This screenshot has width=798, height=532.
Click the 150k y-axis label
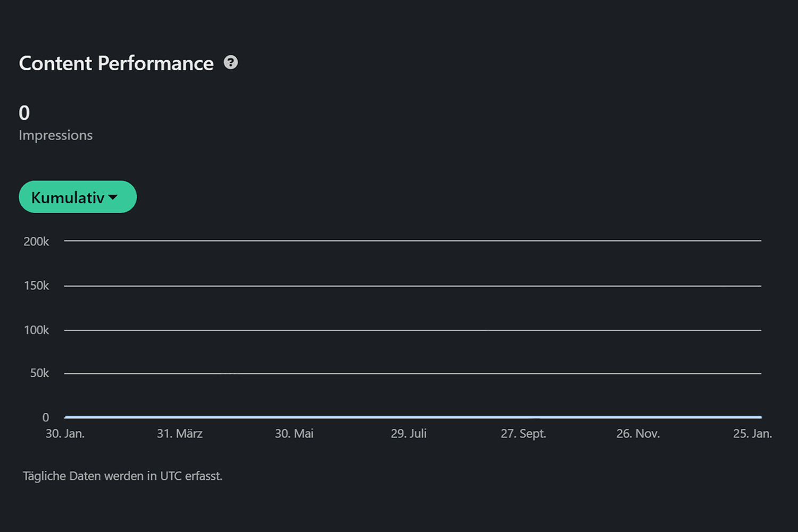tap(36, 286)
